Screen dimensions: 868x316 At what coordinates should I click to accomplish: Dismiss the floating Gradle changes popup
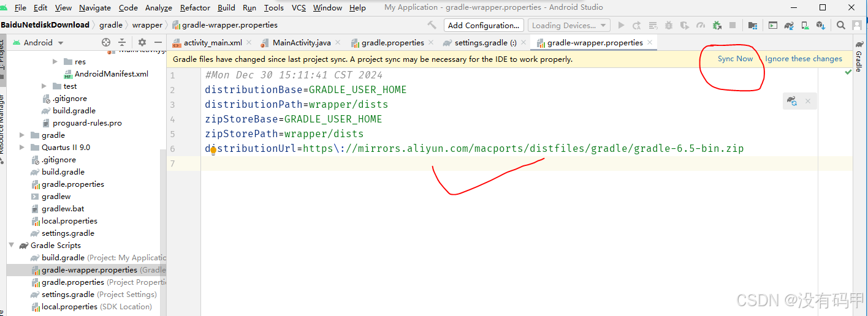tap(808, 101)
